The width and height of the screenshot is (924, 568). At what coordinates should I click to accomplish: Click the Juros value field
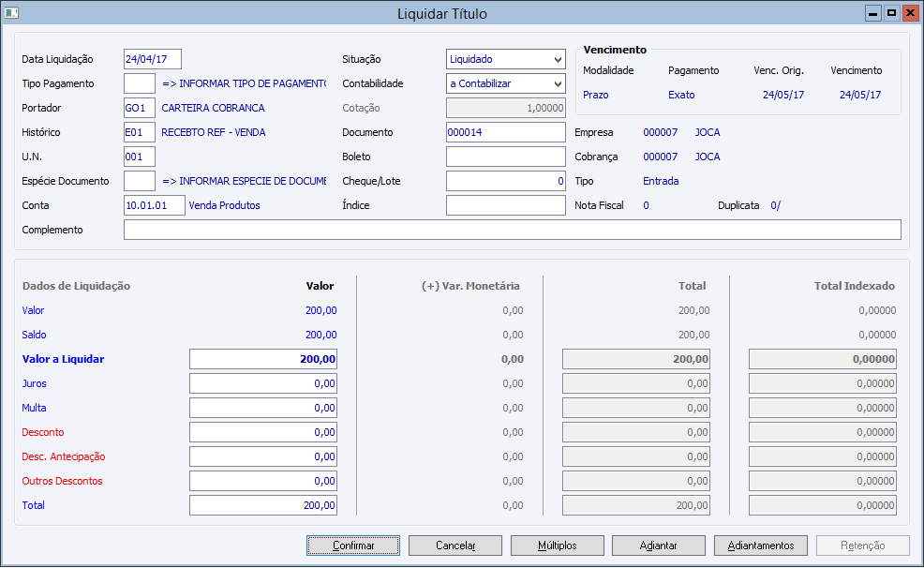pyautogui.click(x=262, y=383)
